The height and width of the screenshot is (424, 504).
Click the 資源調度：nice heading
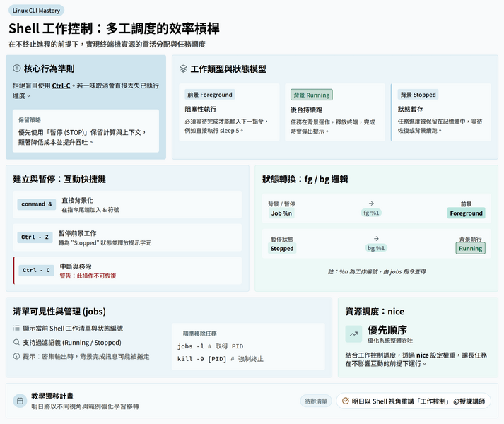[x=375, y=312]
